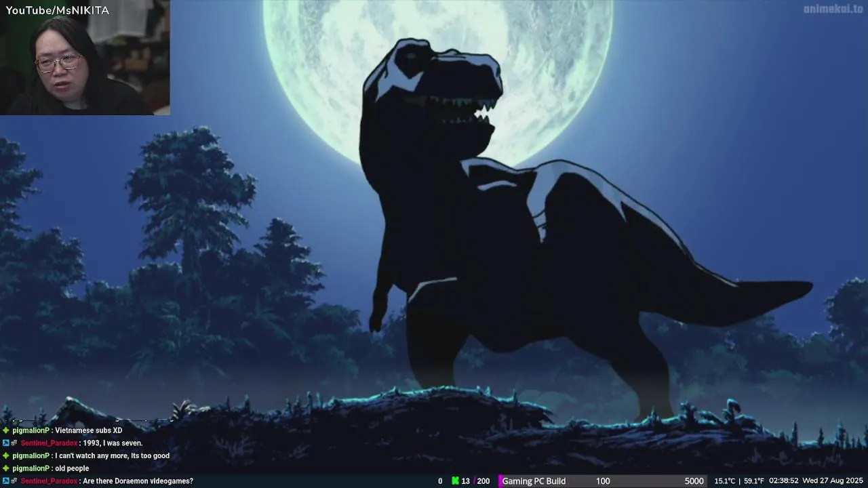Click the green badge beside "old people" message
The height and width of the screenshot is (488, 868).
click(x=6, y=468)
